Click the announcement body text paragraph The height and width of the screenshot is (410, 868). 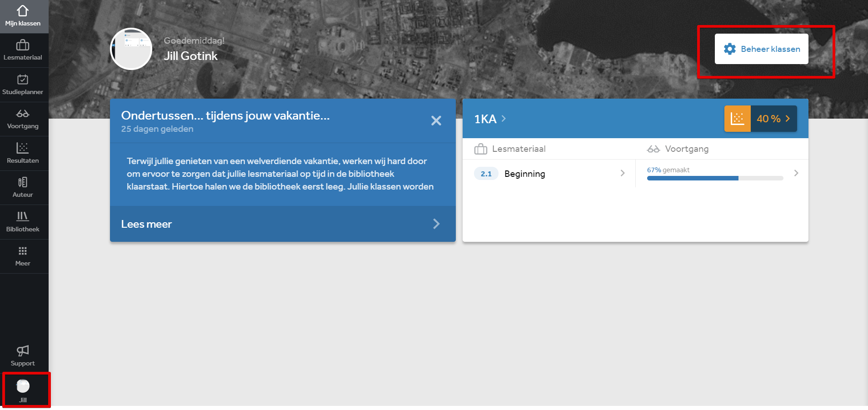280,174
